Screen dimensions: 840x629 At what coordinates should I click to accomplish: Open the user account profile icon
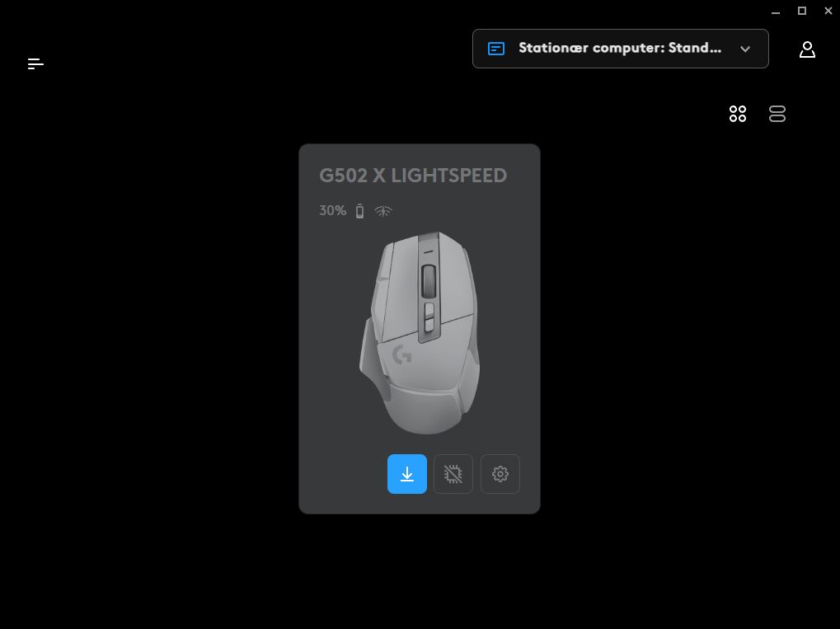(x=807, y=49)
